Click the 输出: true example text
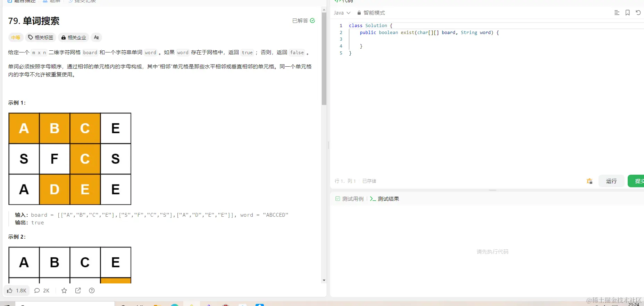The height and width of the screenshot is (306, 644). [30, 223]
